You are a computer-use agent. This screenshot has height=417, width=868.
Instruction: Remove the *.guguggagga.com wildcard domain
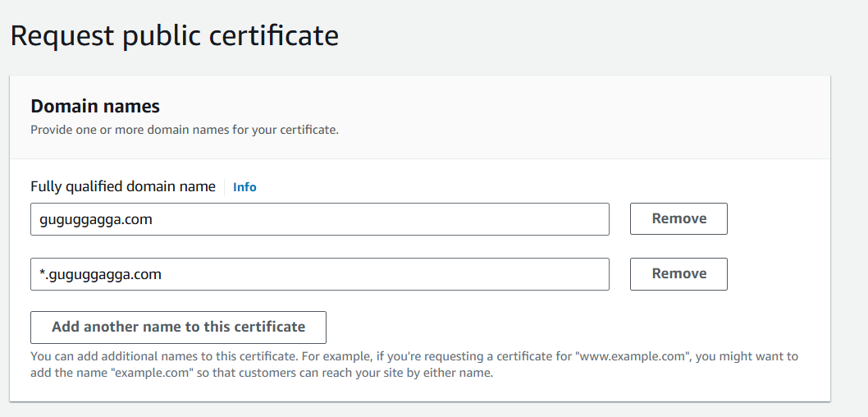tap(678, 274)
